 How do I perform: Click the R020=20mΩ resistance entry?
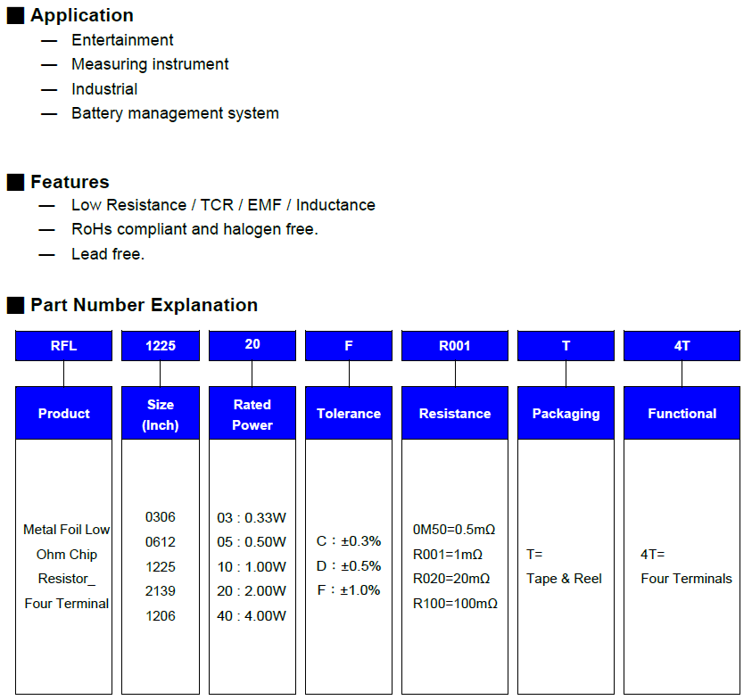click(453, 579)
